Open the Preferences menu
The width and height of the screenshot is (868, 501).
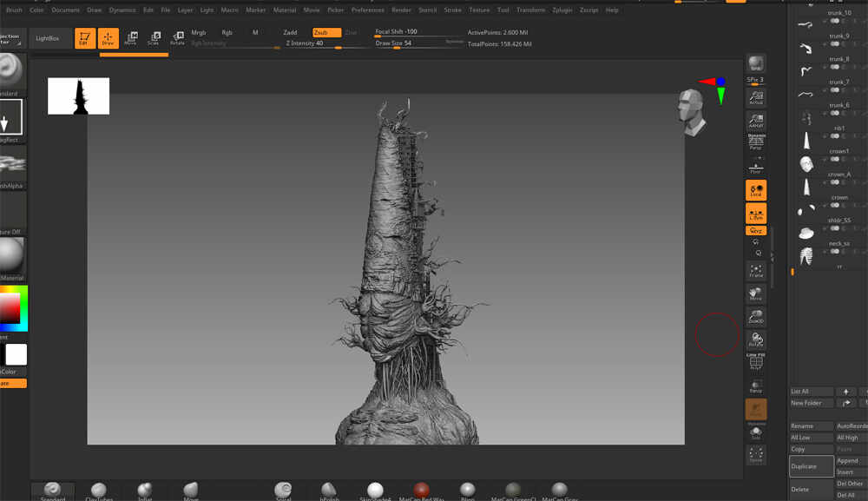367,10
